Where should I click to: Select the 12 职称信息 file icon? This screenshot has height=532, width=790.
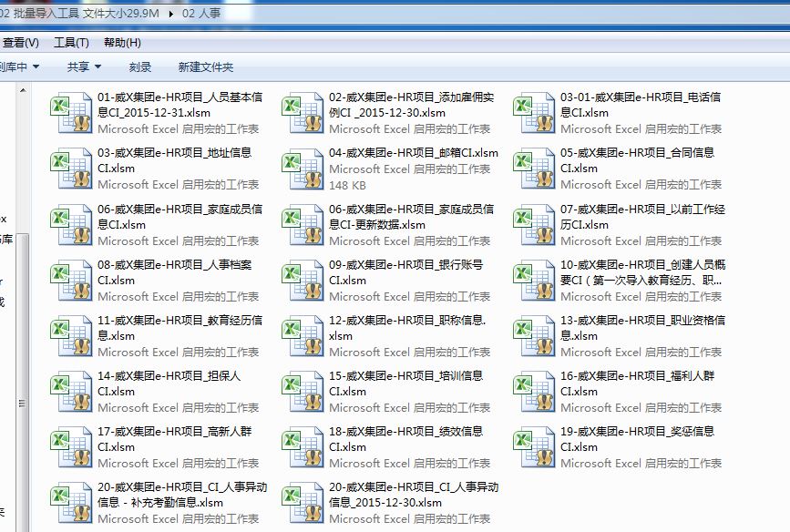(303, 335)
